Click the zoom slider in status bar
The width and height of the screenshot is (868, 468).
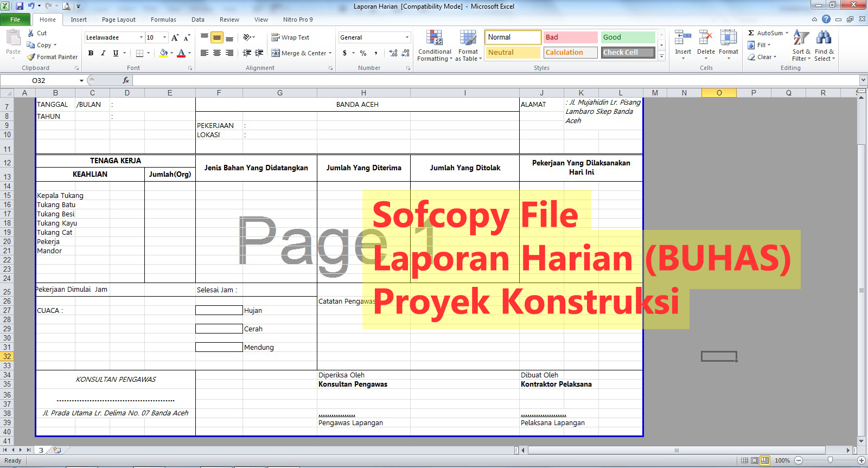click(x=830, y=460)
